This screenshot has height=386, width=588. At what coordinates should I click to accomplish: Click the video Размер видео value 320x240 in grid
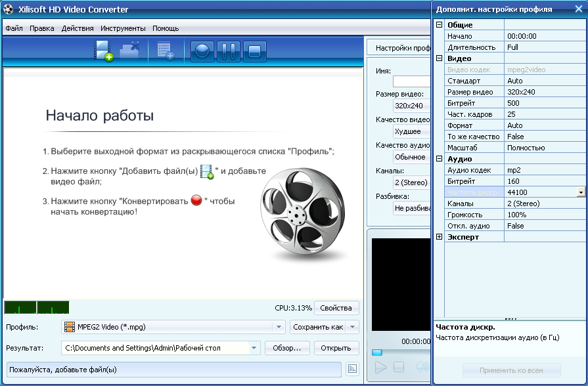[x=545, y=92]
